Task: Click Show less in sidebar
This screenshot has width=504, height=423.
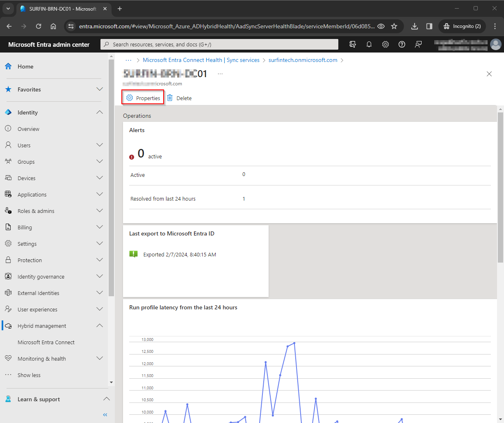Action: click(29, 375)
